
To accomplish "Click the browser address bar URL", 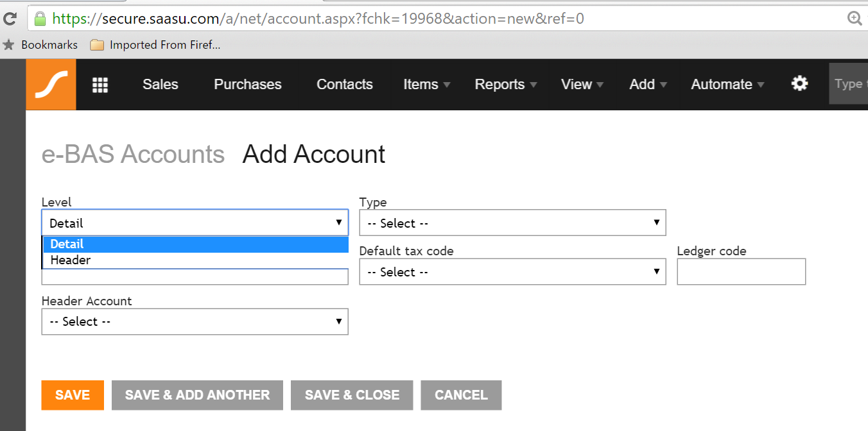I will [x=318, y=19].
